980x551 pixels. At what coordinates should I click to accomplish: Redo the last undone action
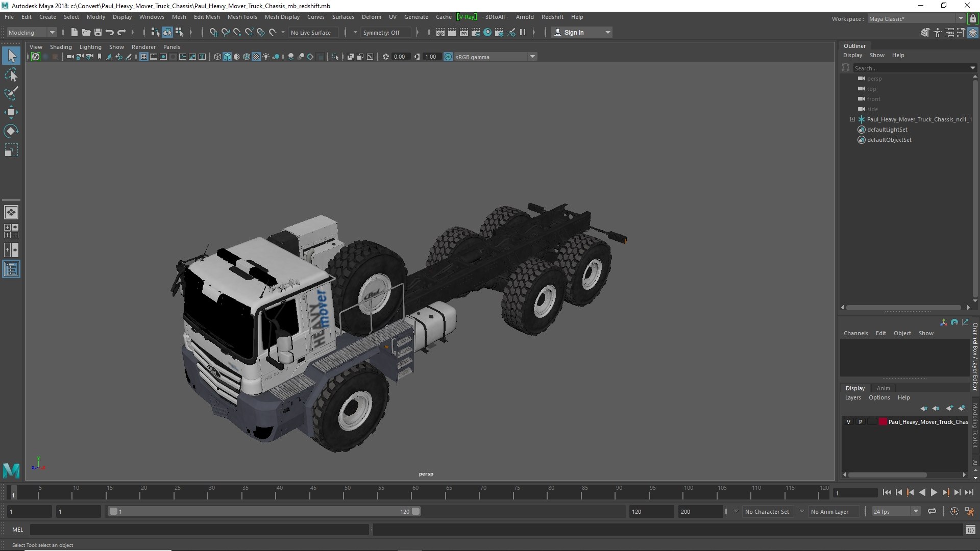(x=121, y=32)
